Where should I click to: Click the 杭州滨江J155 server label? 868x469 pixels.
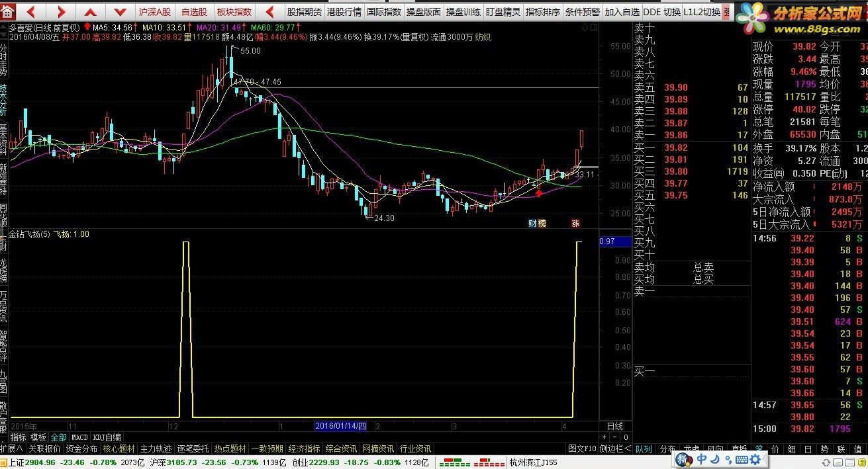pos(534,462)
